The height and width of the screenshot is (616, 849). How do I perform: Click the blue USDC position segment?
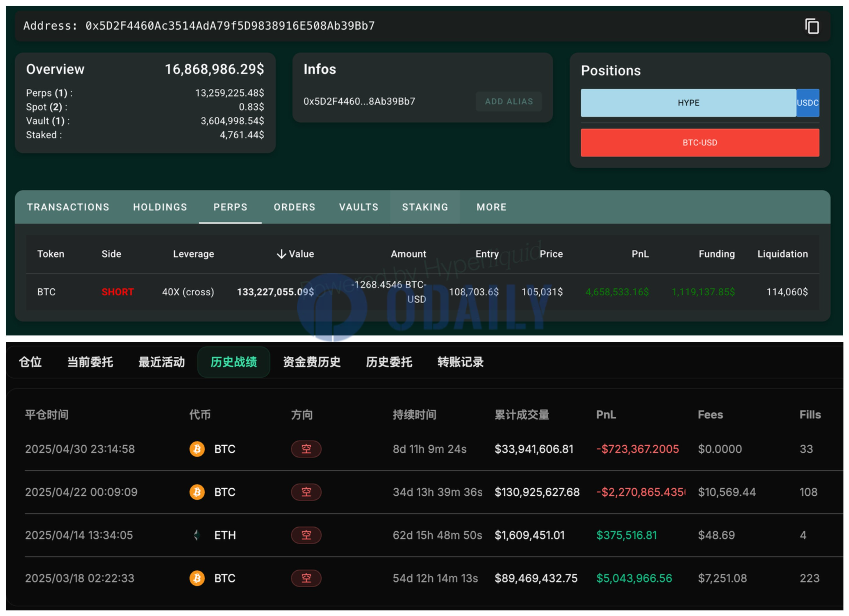pos(807,103)
